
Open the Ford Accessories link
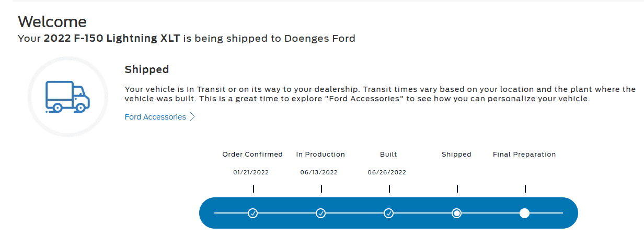pyautogui.click(x=155, y=117)
